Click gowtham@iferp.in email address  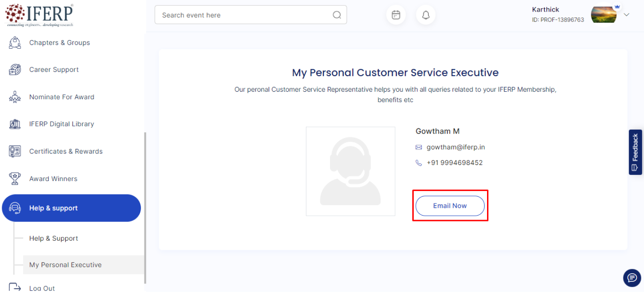click(x=456, y=147)
